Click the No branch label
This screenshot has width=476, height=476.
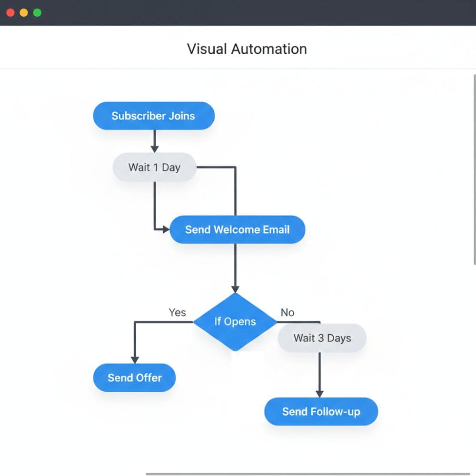288,312
